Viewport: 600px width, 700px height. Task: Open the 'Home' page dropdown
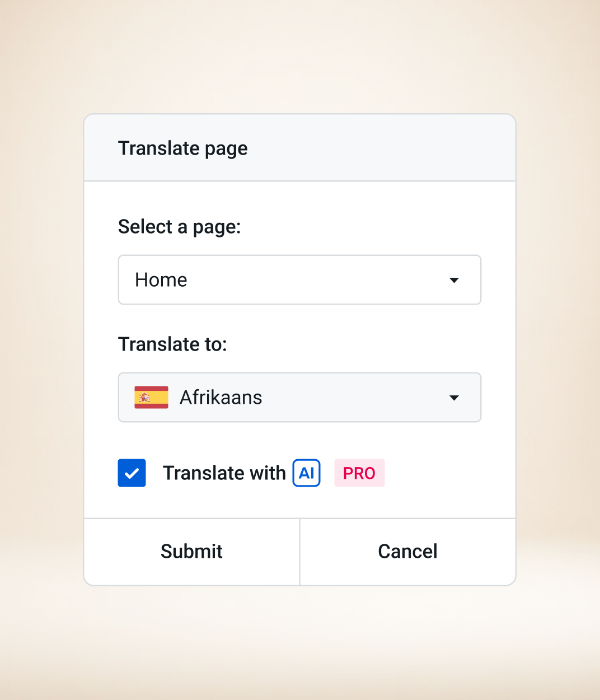[299, 279]
